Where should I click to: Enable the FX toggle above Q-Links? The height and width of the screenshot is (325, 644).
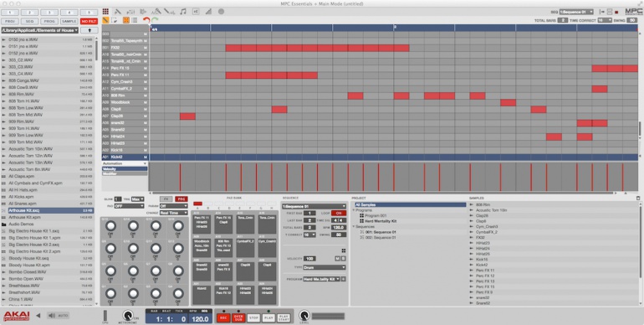(166, 199)
